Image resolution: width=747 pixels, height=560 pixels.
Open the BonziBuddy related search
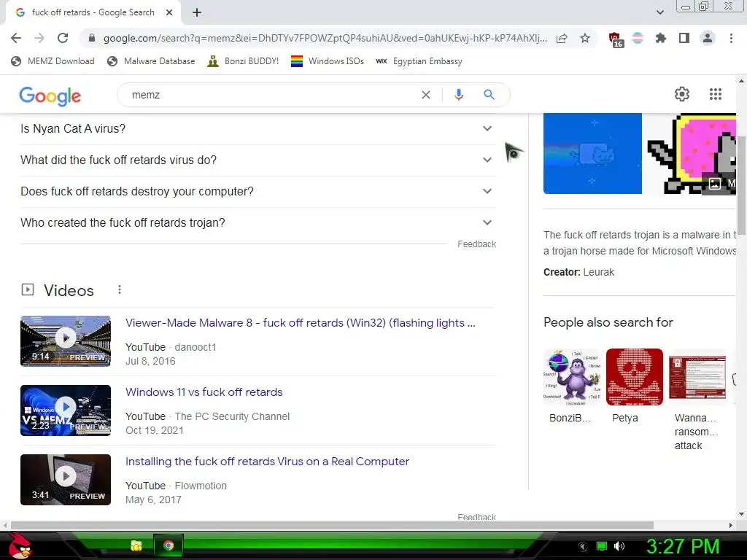572,386
